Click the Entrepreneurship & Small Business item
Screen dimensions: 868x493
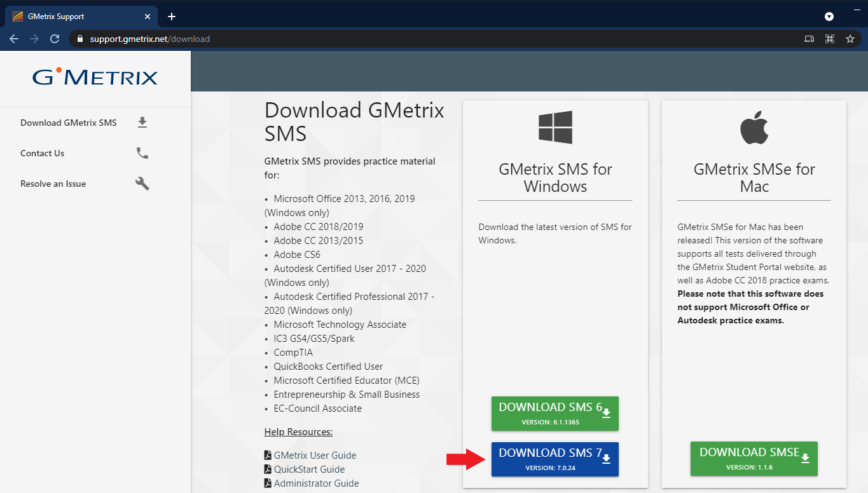click(347, 395)
